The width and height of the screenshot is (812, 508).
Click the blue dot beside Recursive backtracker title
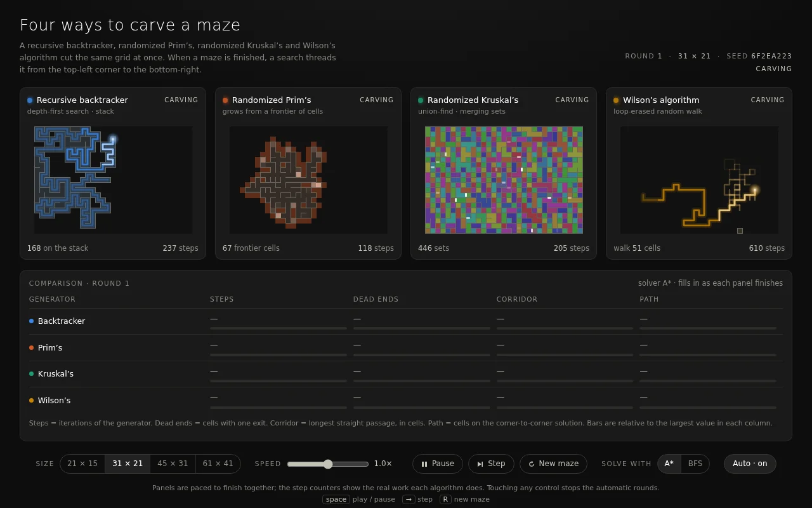(x=30, y=100)
